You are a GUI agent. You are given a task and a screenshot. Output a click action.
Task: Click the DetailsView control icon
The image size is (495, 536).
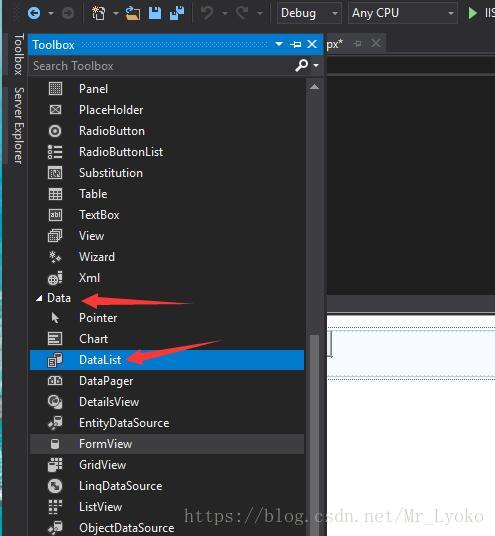[55, 402]
